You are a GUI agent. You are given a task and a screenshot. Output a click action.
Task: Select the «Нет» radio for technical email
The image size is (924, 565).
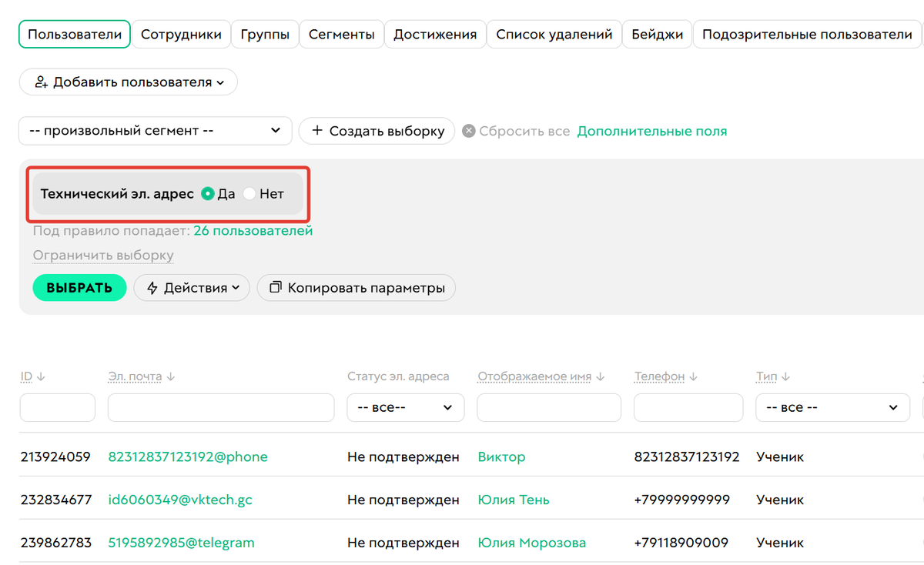249,194
